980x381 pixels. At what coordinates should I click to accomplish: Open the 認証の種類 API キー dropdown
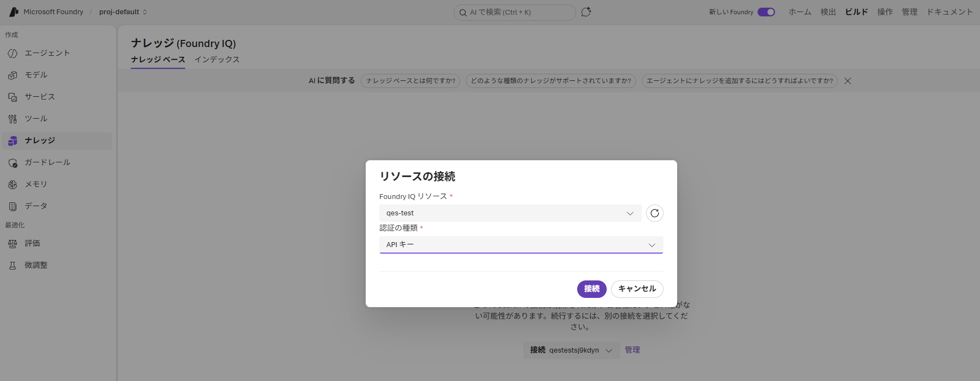click(521, 245)
